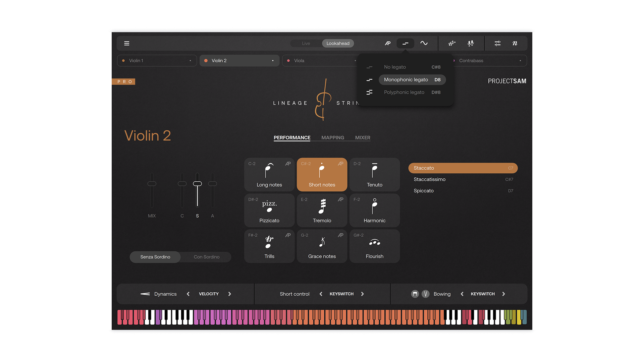Click the sine wave icon in toolbar

click(x=424, y=43)
